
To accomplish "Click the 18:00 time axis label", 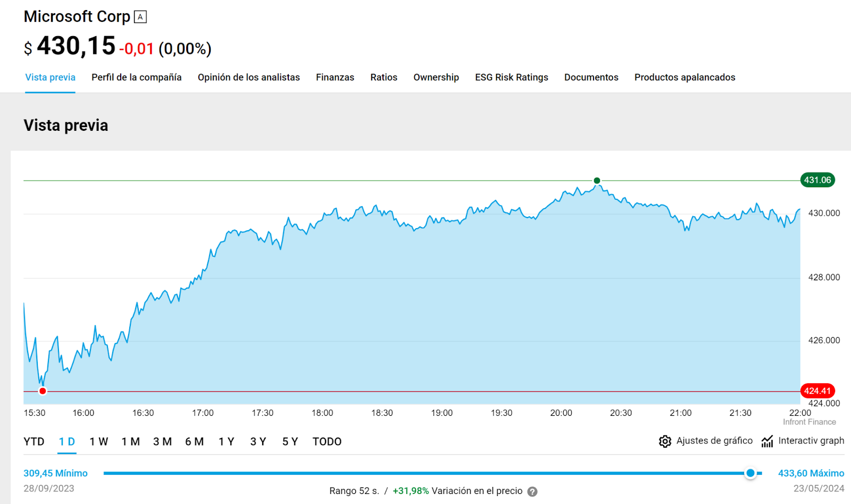I will coord(322,413).
